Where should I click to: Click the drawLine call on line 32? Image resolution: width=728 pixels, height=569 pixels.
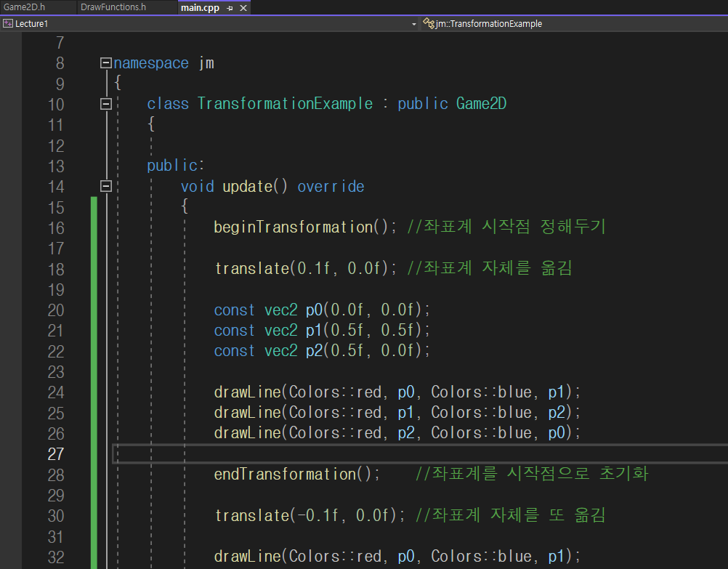[397, 557]
